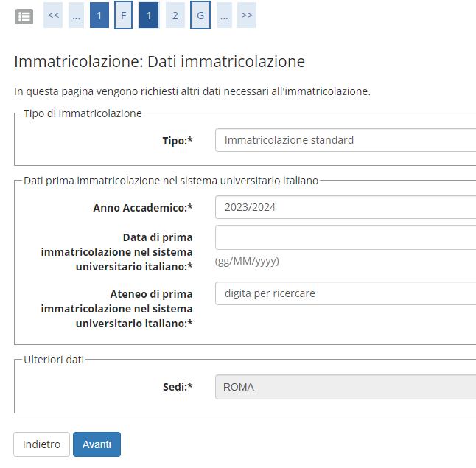Click the first ellipsis before step 1

pyautogui.click(x=76, y=15)
